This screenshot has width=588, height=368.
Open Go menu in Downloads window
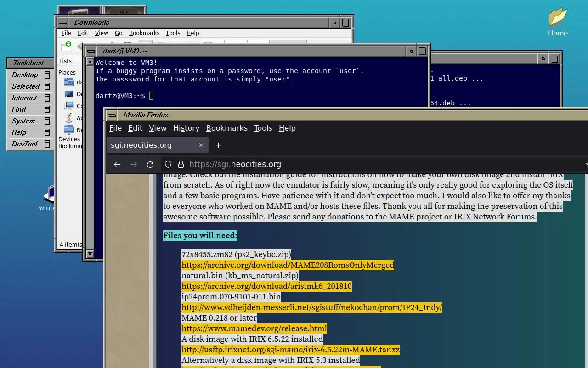coord(119,33)
